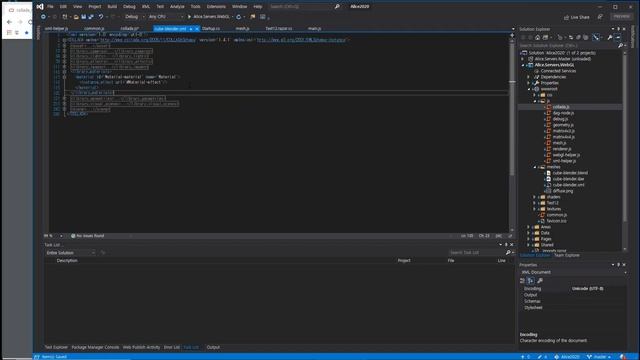This screenshot has width=640, height=360.
Task: Switch to the Team Explorer tab
Action: [x=567, y=256]
